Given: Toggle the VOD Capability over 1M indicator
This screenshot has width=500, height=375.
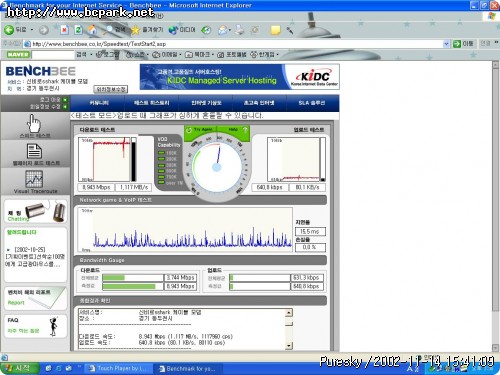Looking at the screenshot, I should click(x=161, y=183).
